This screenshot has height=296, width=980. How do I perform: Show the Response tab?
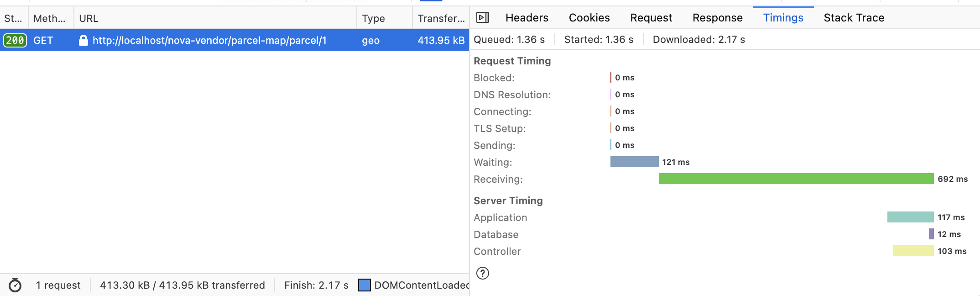tap(717, 18)
